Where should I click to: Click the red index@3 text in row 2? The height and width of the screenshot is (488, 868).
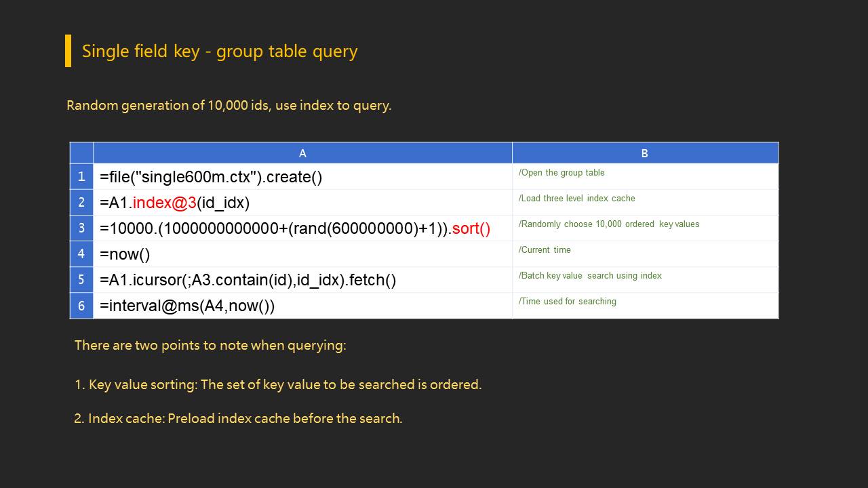164,203
